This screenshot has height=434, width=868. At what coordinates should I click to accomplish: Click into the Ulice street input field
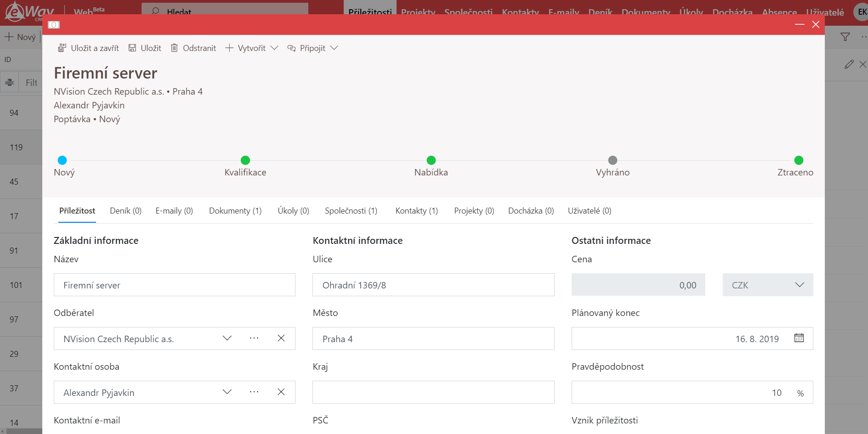[x=433, y=285]
